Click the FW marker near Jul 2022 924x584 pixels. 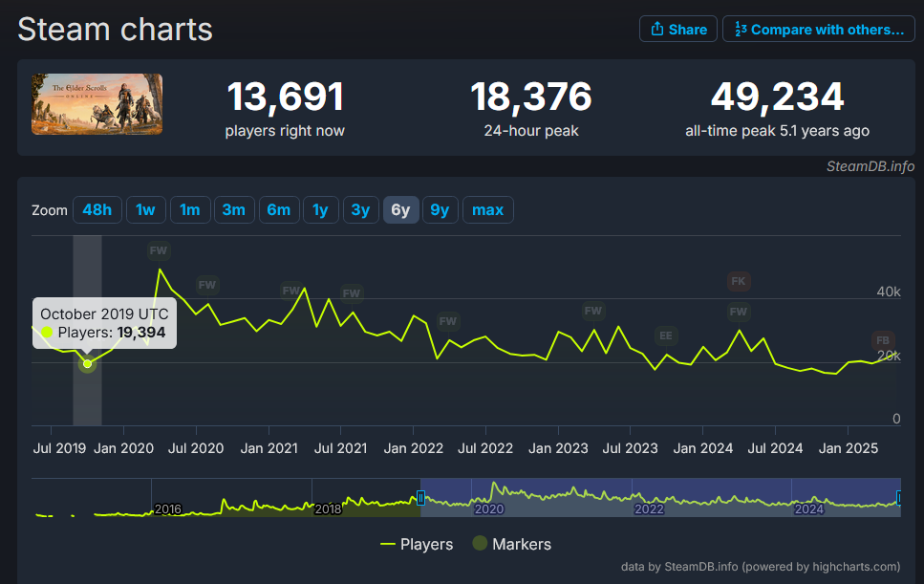pyautogui.click(x=448, y=321)
